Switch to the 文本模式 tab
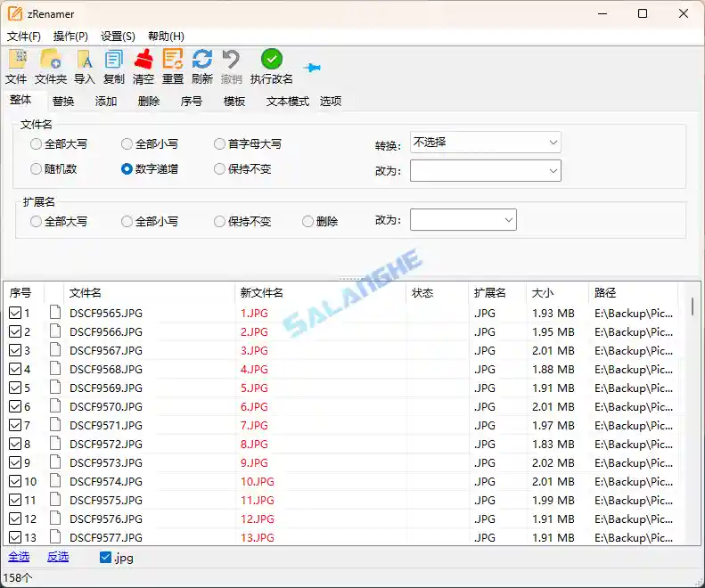The height and width of the screenshot is (588, 705). (x=288, y=102)
